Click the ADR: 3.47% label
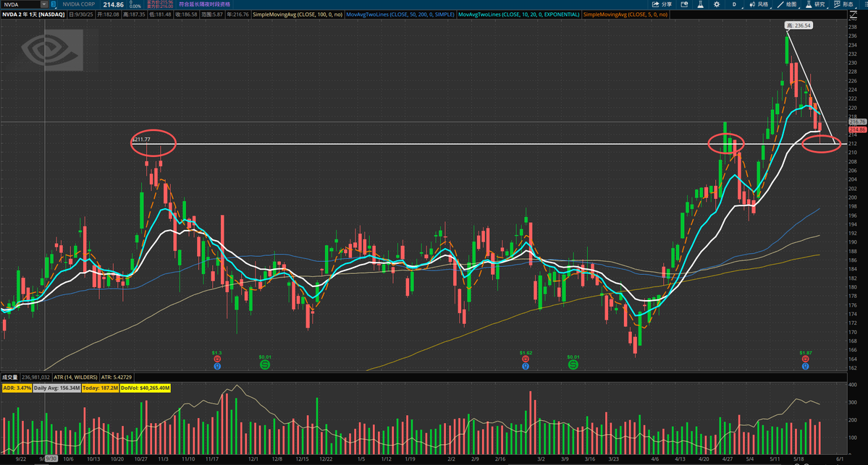868x465 pixels. (x=17, y=388)
